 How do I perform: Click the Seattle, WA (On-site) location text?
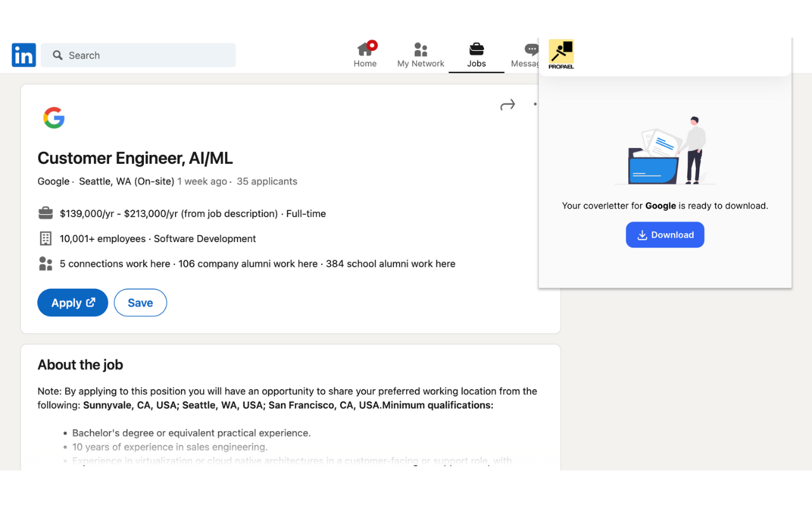pos(126,182)
